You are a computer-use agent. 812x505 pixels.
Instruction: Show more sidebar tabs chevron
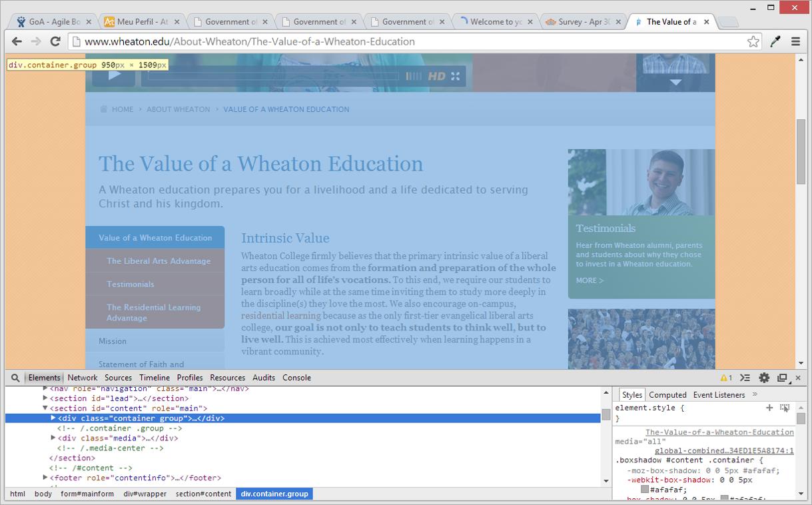pos(755,394)
